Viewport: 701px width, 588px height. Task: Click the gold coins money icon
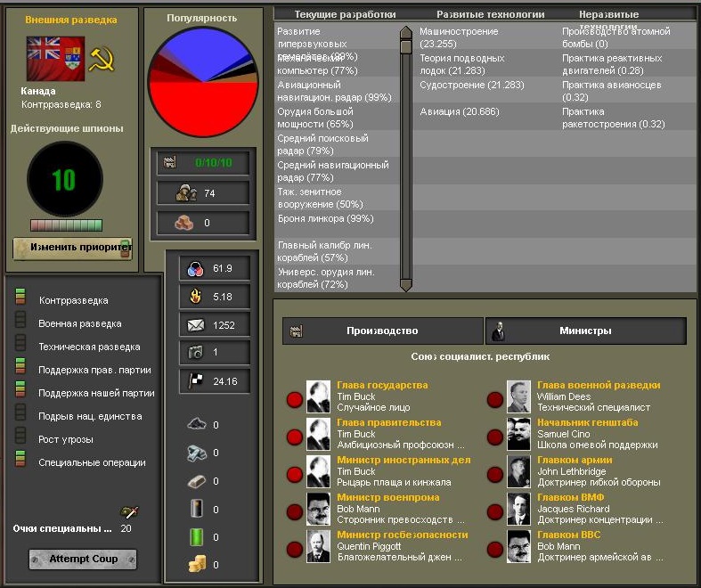197,564
